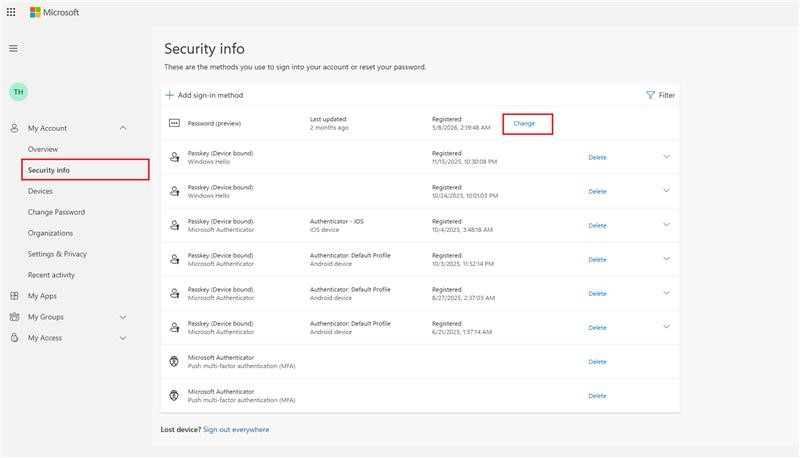The height and width of the screenshot is (458, 800).
Task: Delete the first Microsoft Authenticator push MFA
Action: (597, 362)
